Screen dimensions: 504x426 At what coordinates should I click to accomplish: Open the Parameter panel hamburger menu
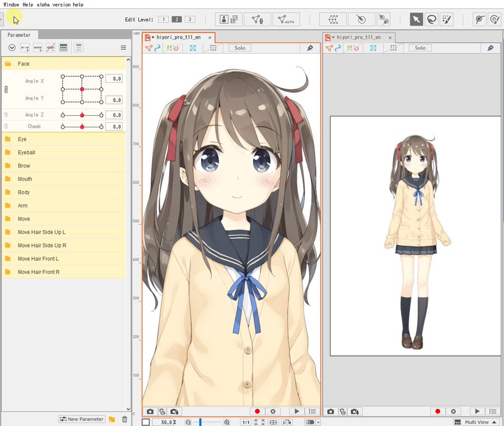point(123,48)
